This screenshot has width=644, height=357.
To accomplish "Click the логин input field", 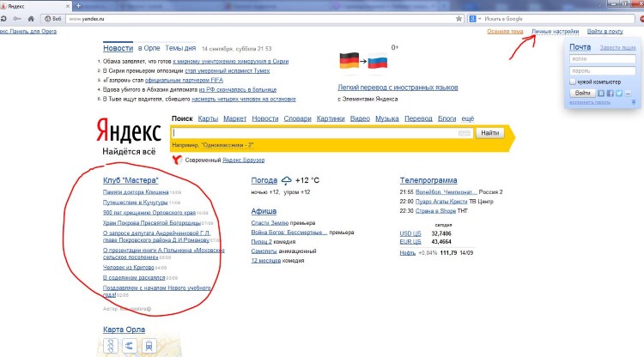I will pos(603,59).
